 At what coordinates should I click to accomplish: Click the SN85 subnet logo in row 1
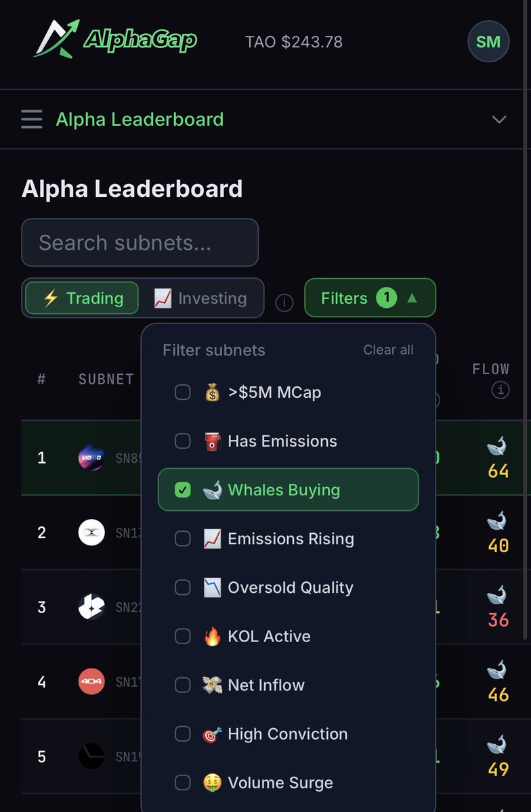91,458
